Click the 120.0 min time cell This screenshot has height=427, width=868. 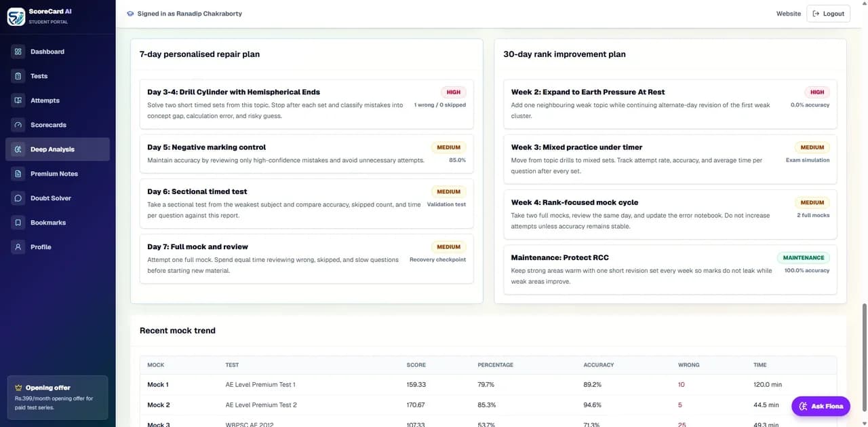click(x=768, y=385)
